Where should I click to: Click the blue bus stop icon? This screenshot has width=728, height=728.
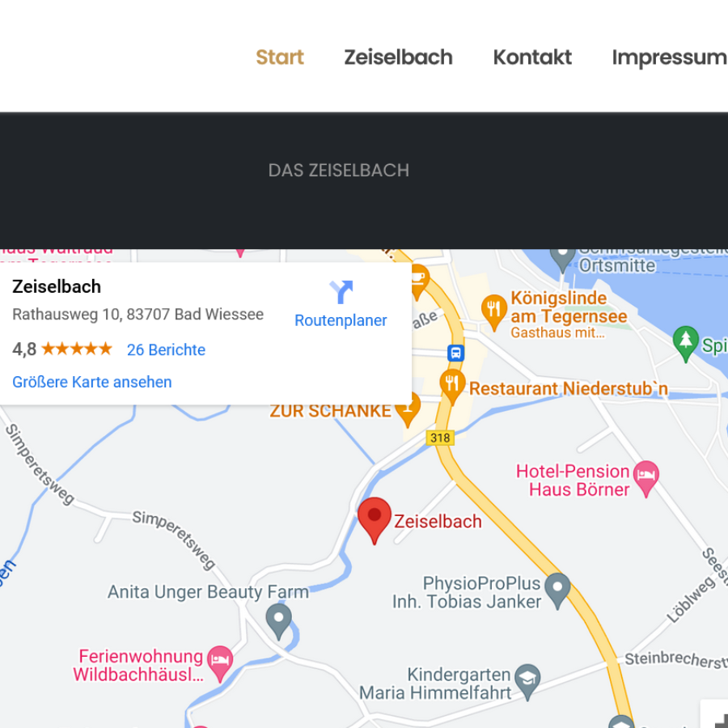456,353
